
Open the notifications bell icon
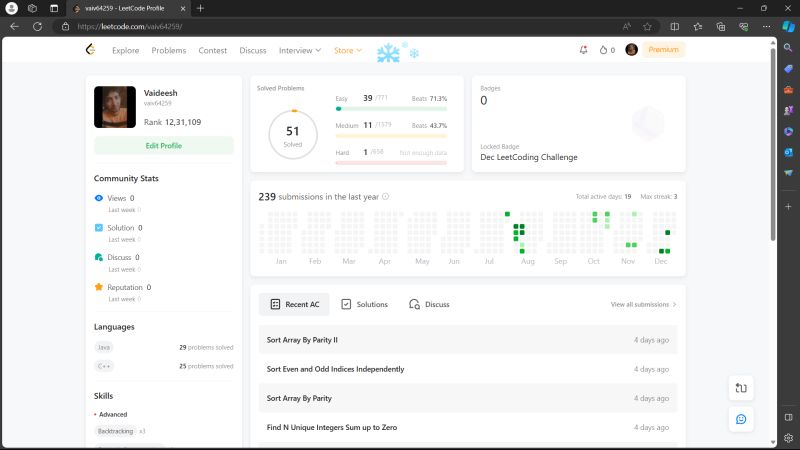pos(583,49)
